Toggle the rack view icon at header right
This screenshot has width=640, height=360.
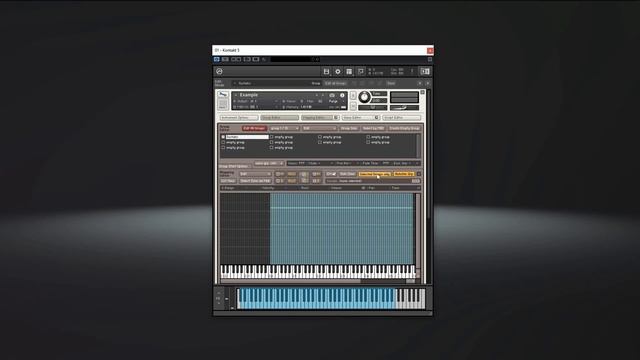[425, 71]
